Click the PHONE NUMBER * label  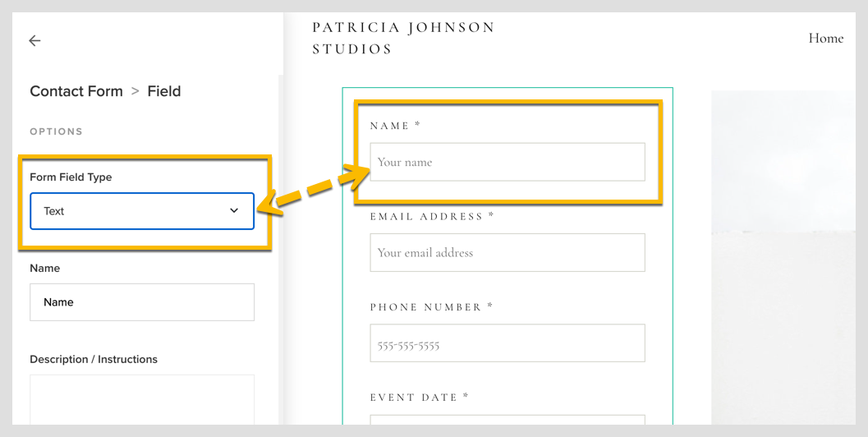(x=432, y=307)
